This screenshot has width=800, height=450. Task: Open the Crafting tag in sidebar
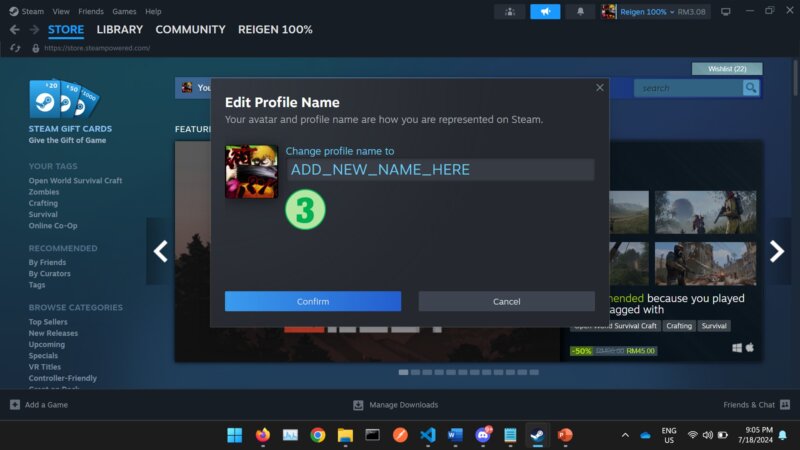[x=43, y=203]
